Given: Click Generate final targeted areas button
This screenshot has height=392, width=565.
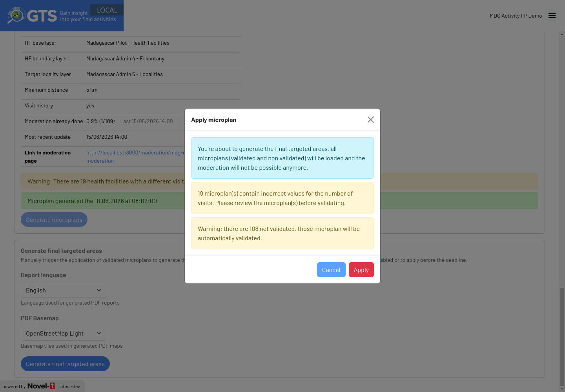Looking at the screenshot, I should [65, 364].
